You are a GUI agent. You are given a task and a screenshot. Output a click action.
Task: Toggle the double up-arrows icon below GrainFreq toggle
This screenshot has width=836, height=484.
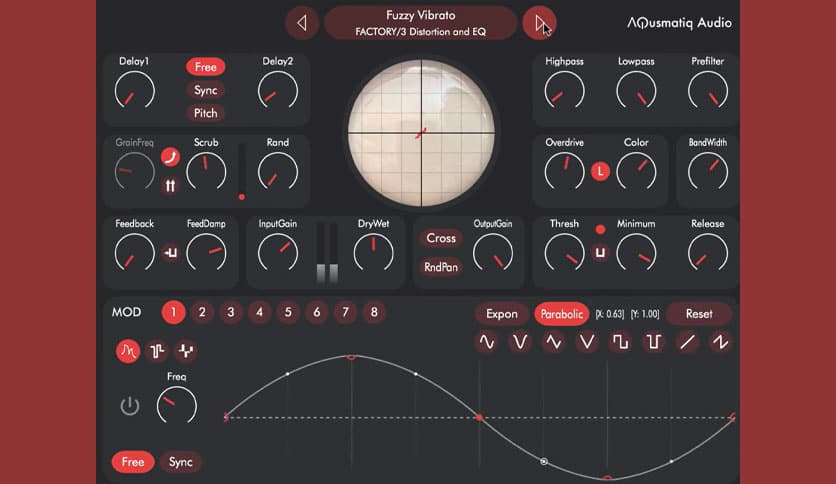[x=170, y=185]
